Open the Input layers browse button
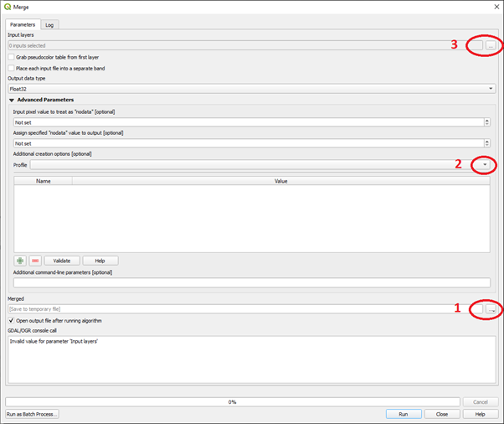 [491, 45]
